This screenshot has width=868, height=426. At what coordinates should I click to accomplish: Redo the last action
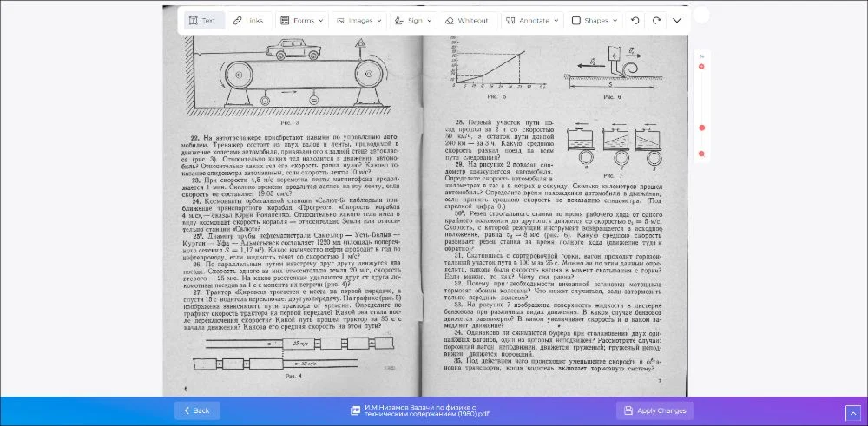coord(656,20)
